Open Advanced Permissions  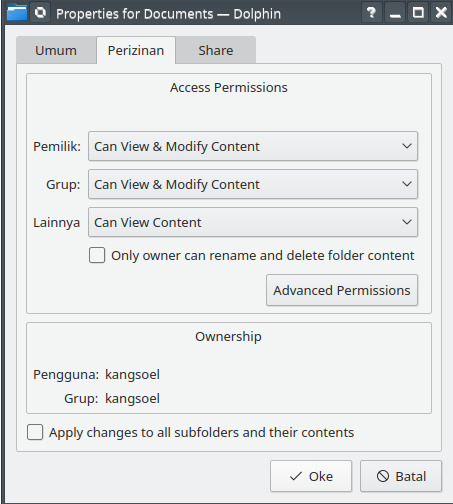[342, 290]
